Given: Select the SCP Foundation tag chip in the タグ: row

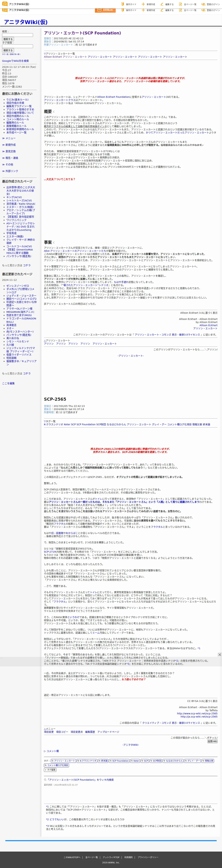Looking at the screenshot, I should [x=119, y=761].
